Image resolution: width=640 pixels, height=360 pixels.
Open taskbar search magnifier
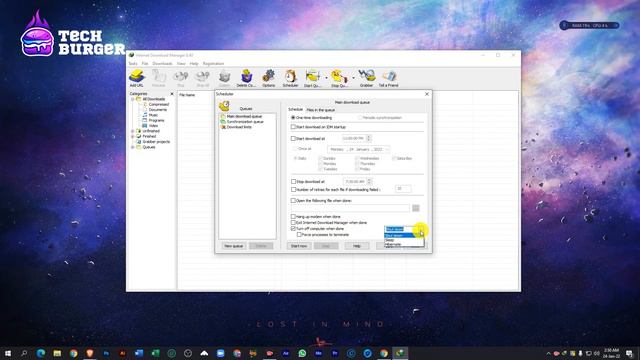pyautogui.click(x=24, y=353)
